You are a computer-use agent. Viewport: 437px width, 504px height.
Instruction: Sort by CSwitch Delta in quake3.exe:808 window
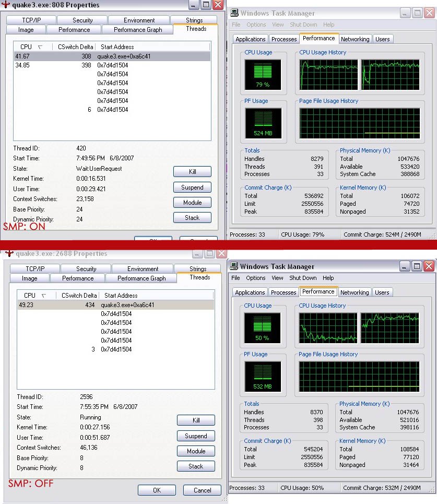point(75,47)
